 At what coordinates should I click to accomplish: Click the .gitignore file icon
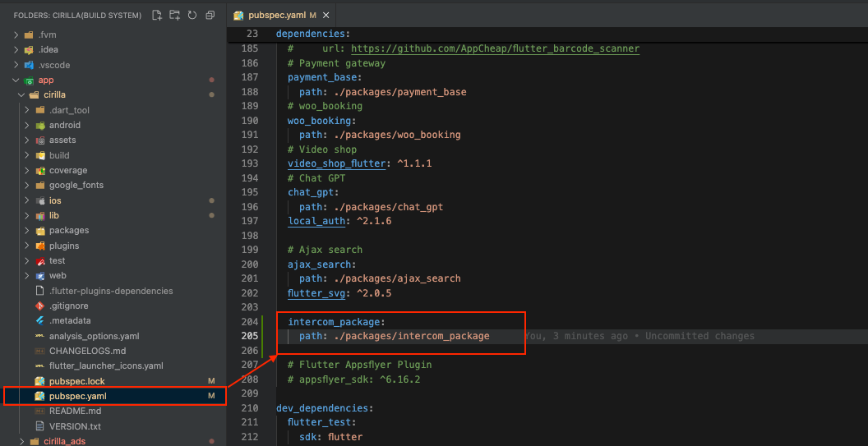pyautogui.click(x=39, y=306)
